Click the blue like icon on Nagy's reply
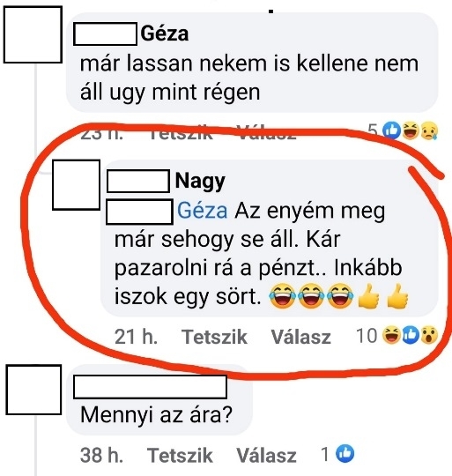Viewport: 452px width, 476px height. (x=410, y=335)
